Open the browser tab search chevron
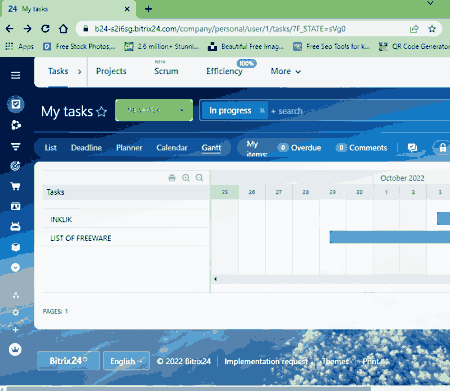The width and height of the screenshot is (450, 391). click(430, 3)
